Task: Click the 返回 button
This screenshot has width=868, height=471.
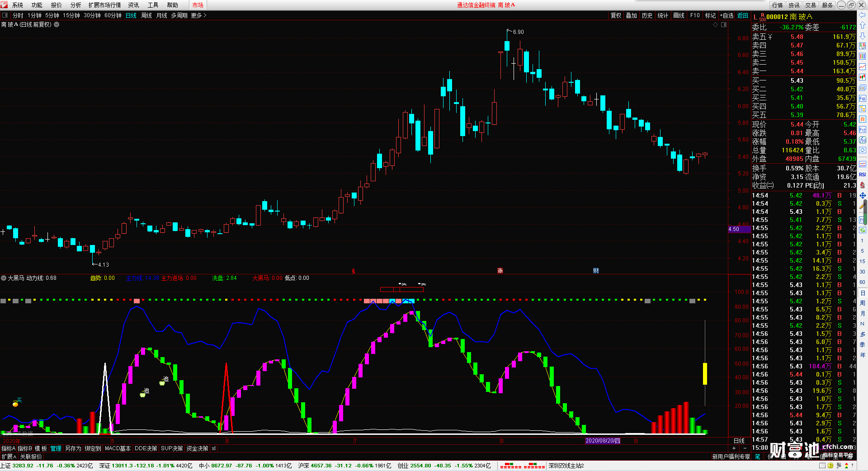Action: (x=743, y=15)
